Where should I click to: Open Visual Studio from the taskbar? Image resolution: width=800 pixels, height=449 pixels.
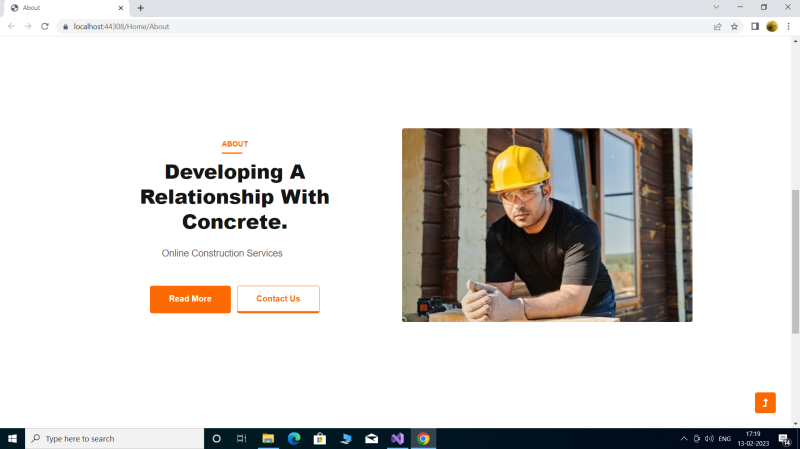(x=397, y=439)
